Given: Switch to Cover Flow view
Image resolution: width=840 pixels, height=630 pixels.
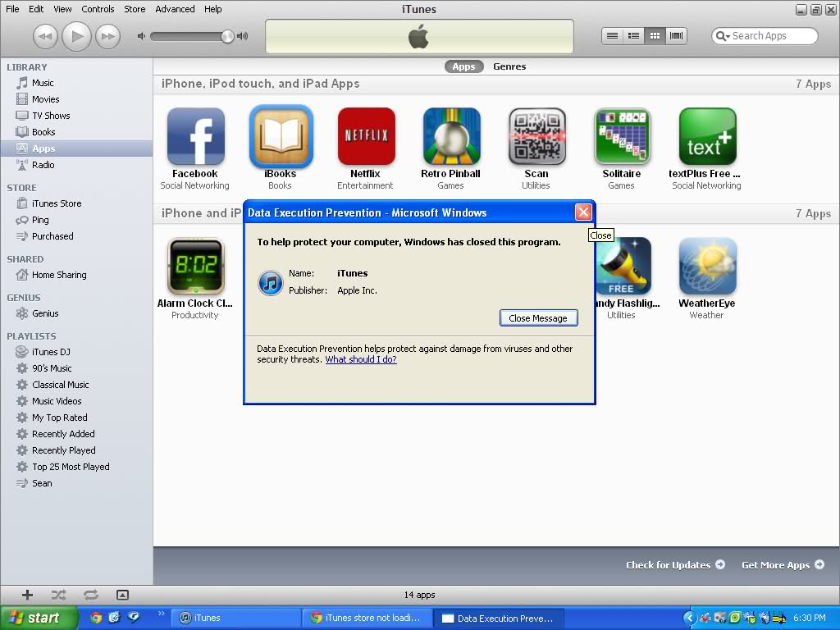Looking at the screenshot, I should pos(676,36).
